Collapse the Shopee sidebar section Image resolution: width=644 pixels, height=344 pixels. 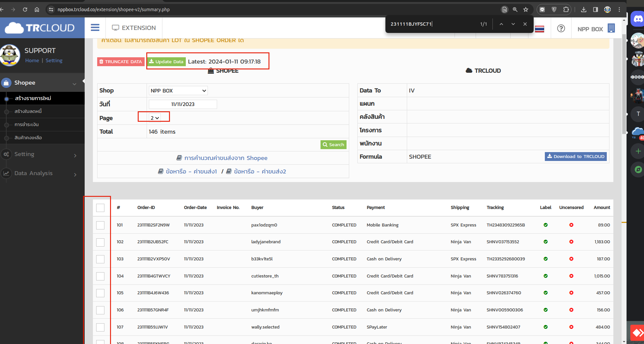[42, 83]
